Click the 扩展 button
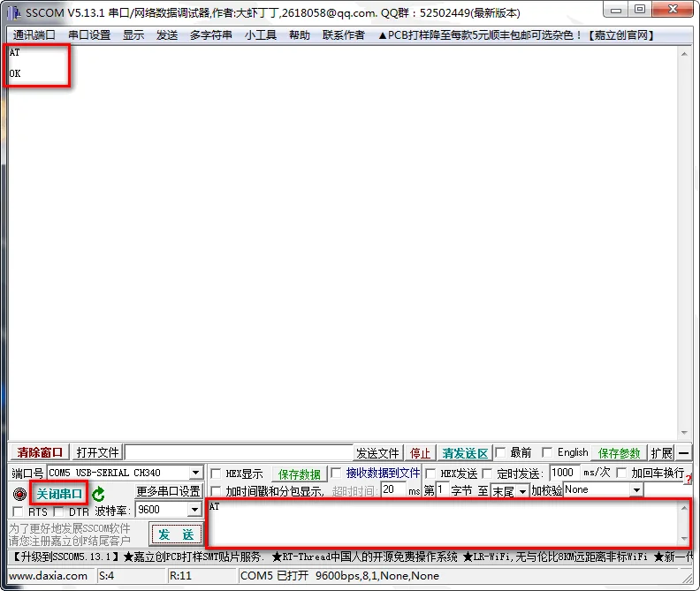This screenshot has height=591, width=700. [662, 453]
